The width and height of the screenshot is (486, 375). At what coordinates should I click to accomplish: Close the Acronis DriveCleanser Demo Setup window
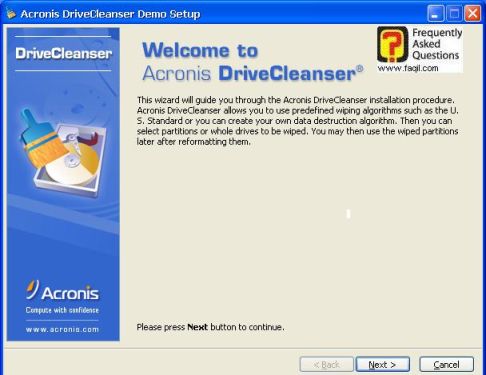tap(473, 13)
